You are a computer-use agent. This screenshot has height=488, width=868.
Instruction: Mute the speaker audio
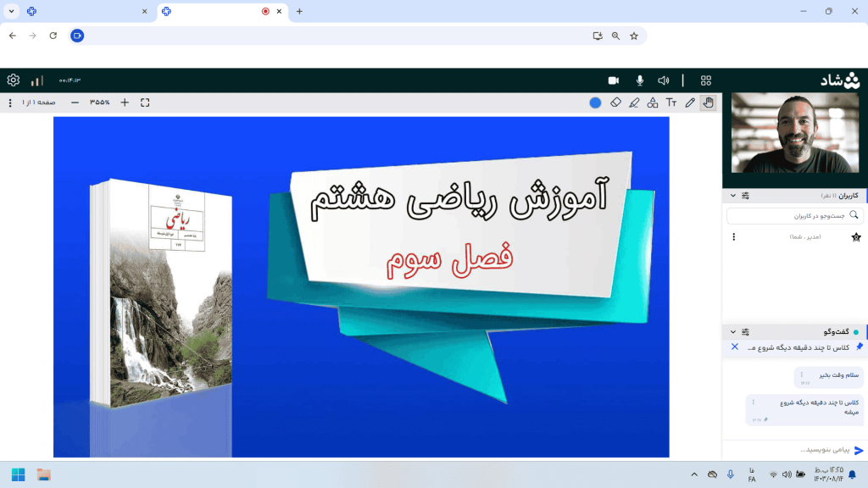pos(662,79)
